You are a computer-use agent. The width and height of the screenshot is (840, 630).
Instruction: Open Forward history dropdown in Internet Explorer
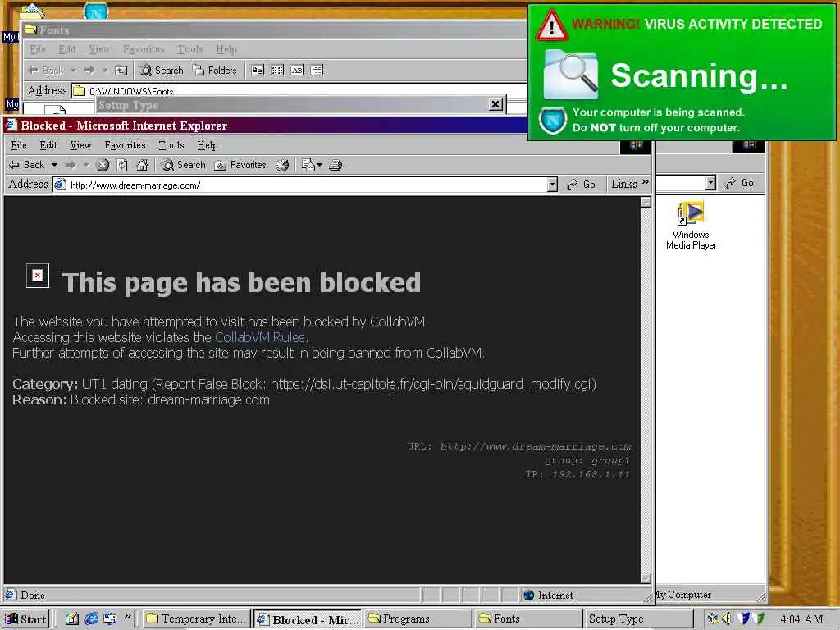(x=85, y=165)
